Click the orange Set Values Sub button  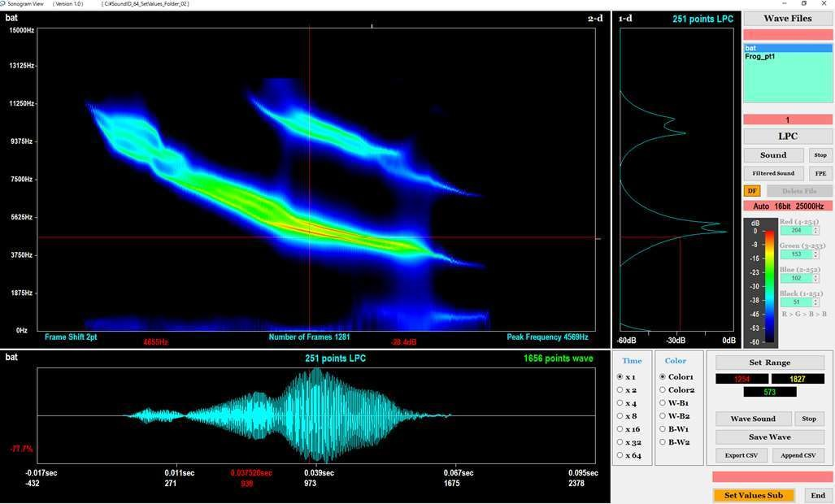[753, 495]
